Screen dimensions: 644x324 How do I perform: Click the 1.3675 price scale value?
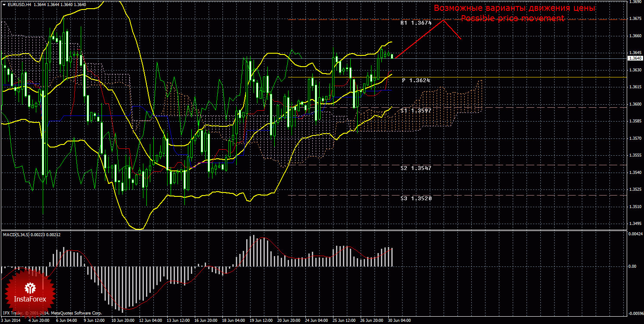pos(635,19)
